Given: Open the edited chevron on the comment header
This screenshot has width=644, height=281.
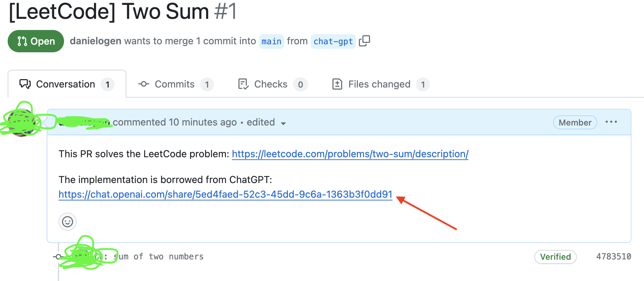Looking at the screenshot, I should pos(284,123).
